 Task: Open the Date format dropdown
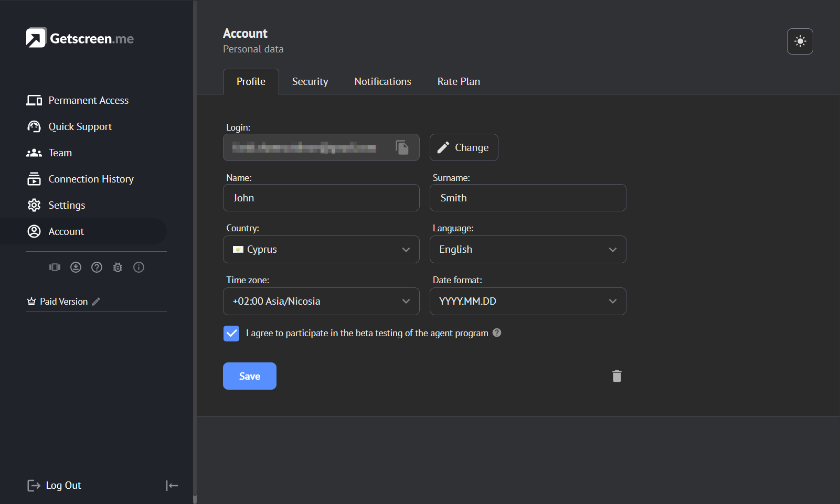click(x=527, y=302)
